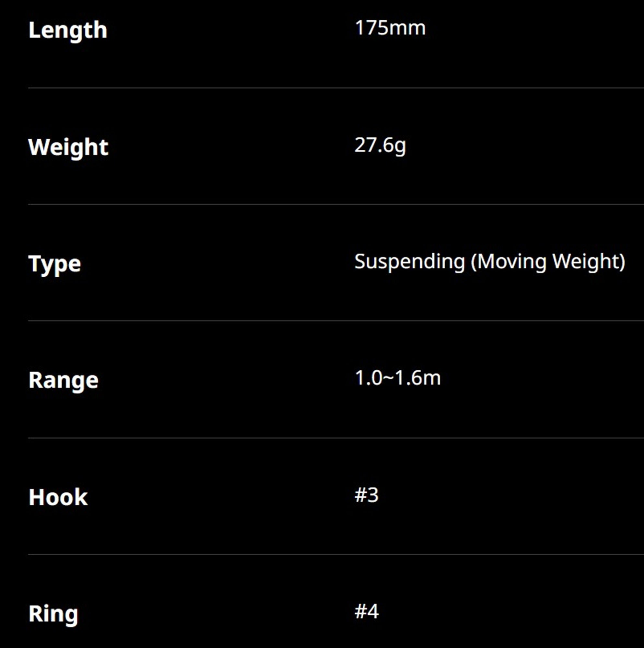Click divider line between Hook and Ring rows
644x648 pixels.
coord(336,554)
